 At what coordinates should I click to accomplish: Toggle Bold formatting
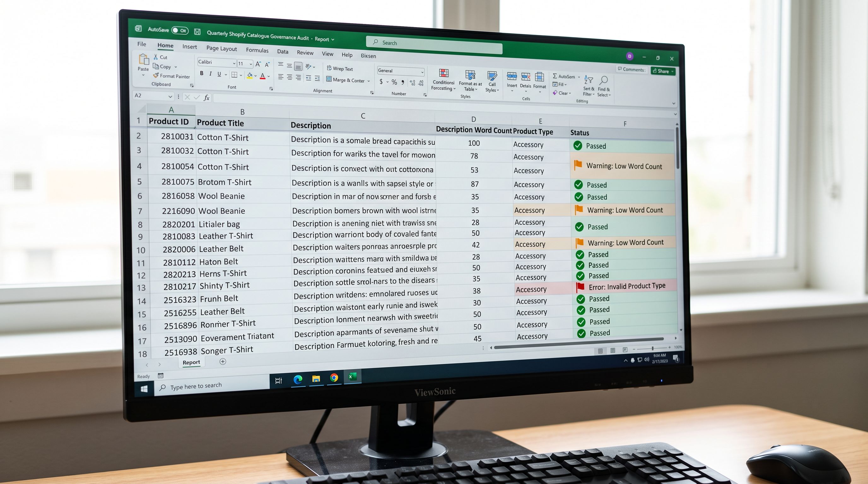[202, 73]
